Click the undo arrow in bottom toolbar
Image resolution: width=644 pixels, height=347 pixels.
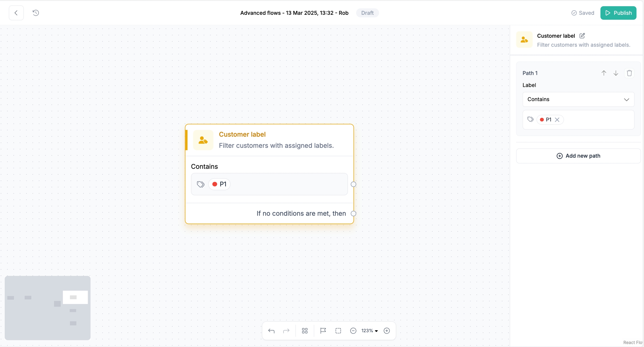click(271, 331)
